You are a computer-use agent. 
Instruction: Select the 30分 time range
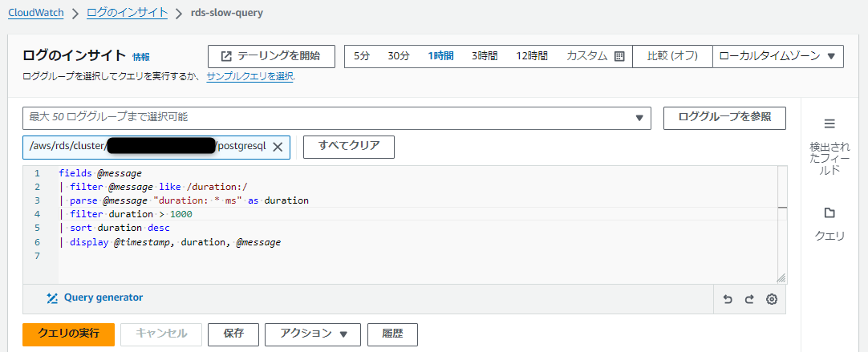[399, 56]
